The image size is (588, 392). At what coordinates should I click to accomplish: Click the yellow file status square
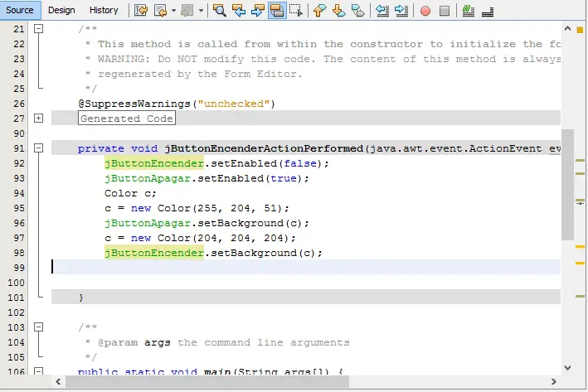[580, 30]
